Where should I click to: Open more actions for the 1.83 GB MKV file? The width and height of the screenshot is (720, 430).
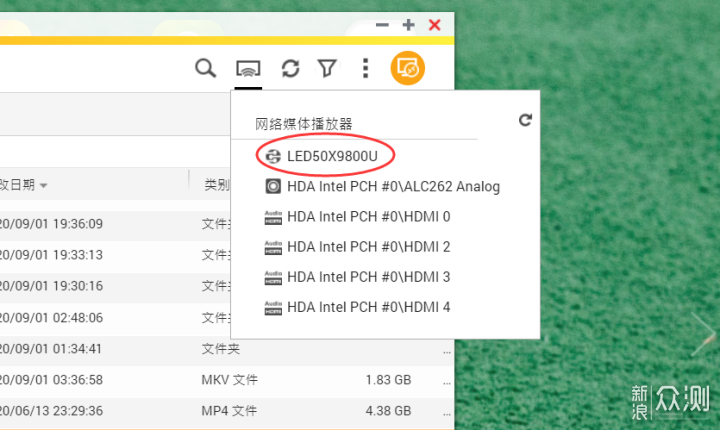click(x=447, y=382)
